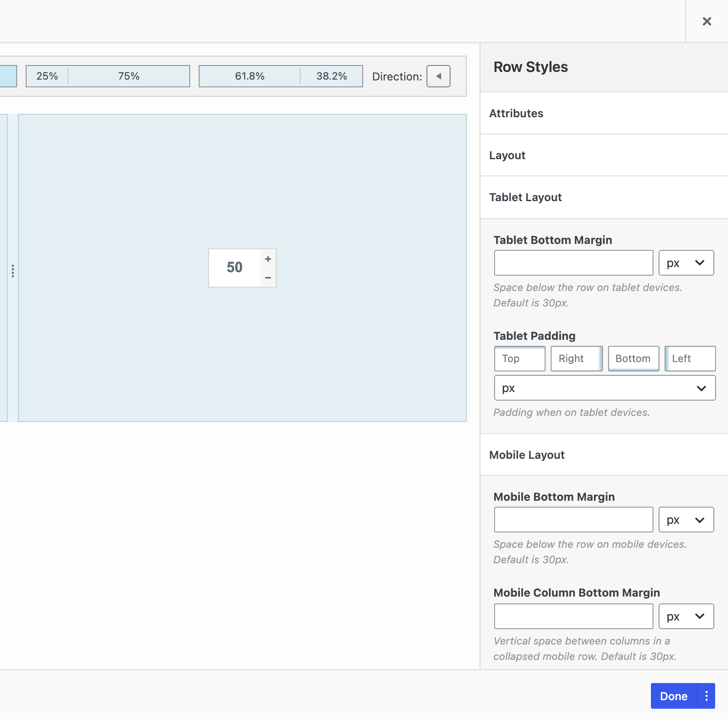The image size is (728, 719).
Task: Focus the Tablet Padding Top field
Action: click(520, 359)
